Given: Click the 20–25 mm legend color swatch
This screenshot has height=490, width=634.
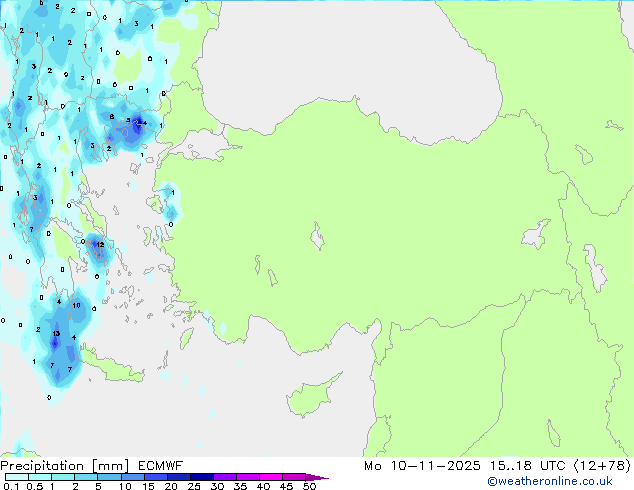Looking at the screenshot, I should [179, 477].
